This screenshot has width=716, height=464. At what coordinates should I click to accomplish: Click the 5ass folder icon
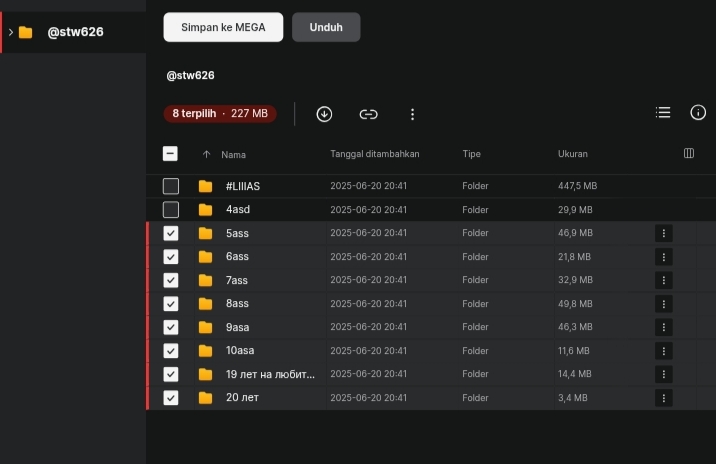205,233
